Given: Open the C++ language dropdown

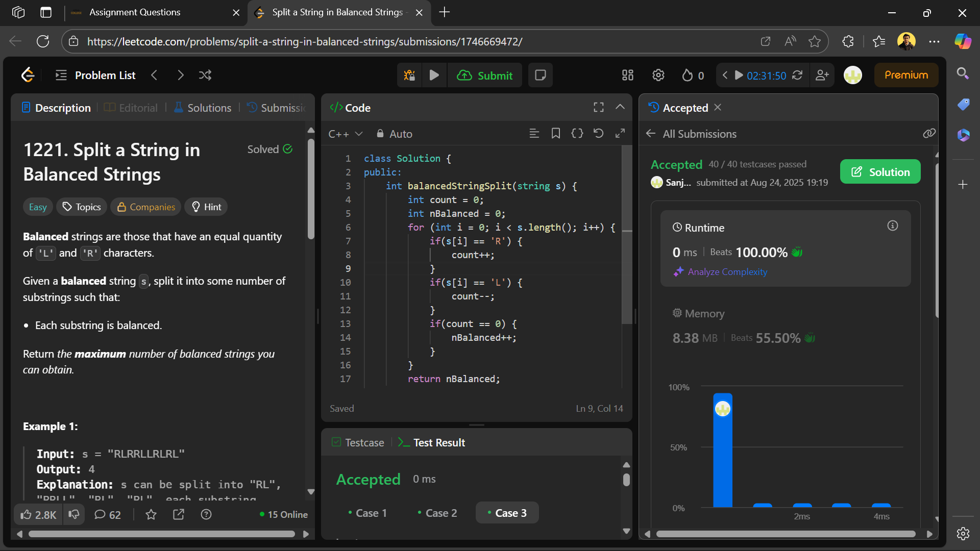Looking at the screenshot, I should coord(345,134).
